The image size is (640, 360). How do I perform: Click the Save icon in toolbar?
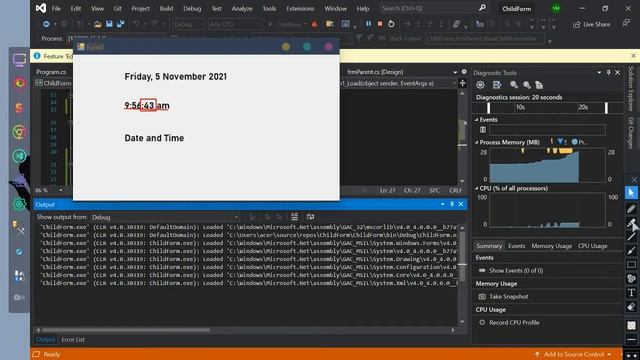[x=109, y=24]
